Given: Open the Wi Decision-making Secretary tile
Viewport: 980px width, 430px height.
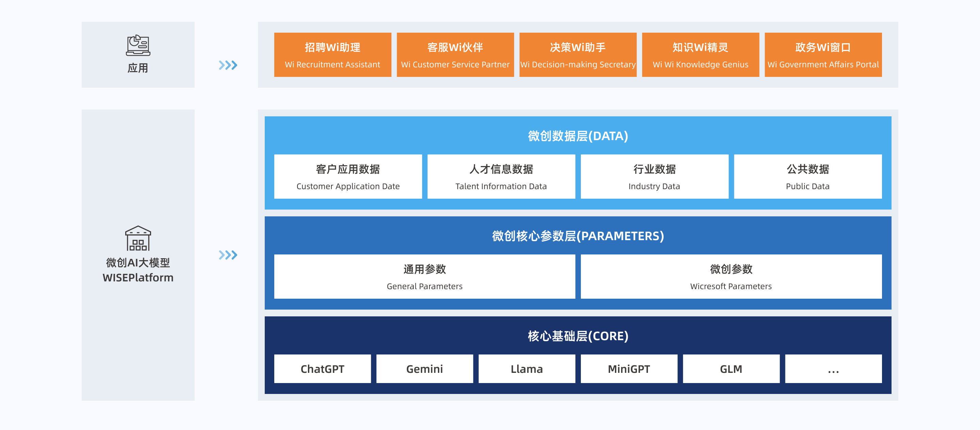Looking at the screenshot, I should [x=577, y=55].
